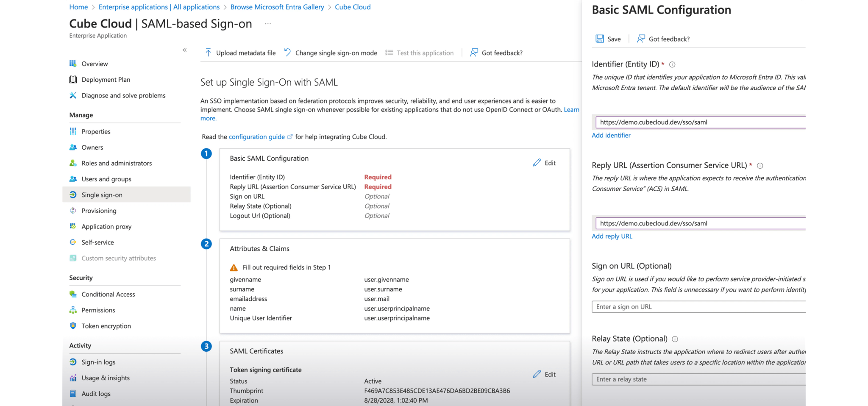Screen dimensions: 868x406
Task: Click pencil Edit icon for Token signing certificate
Action: pyautogui.click(x=537, y=374)
